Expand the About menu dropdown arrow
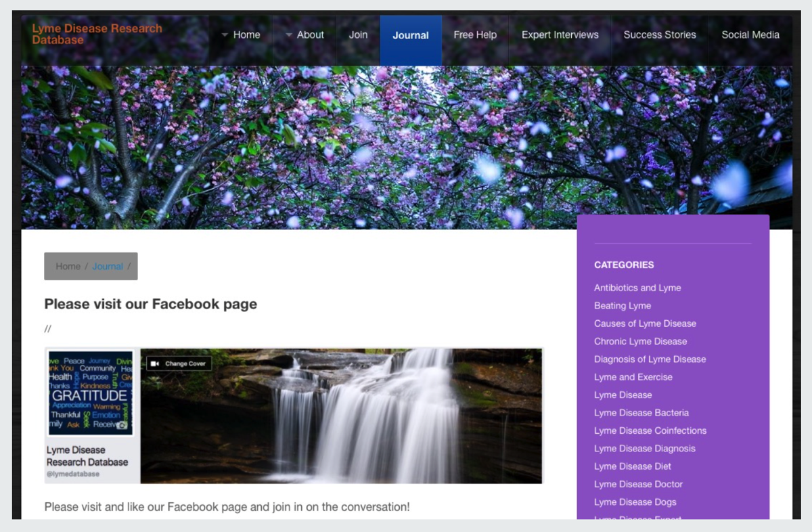This screenshot has width=812, height=532. point(289,35)
